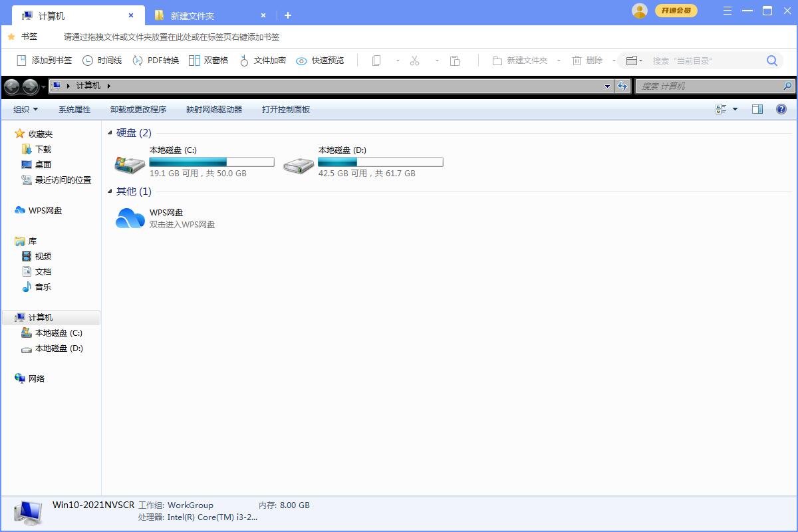Viewport: 798px width, 532px height.
Task: Click 卸载或更改程序 in the command bar
Action: pos(138,109)
